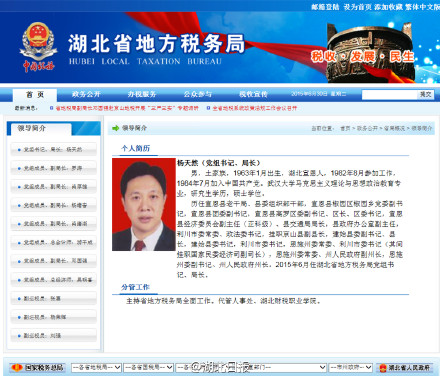
Task: Click the name heading 杨天然（党组书记、局长）
Action: [x=218, y=163]
